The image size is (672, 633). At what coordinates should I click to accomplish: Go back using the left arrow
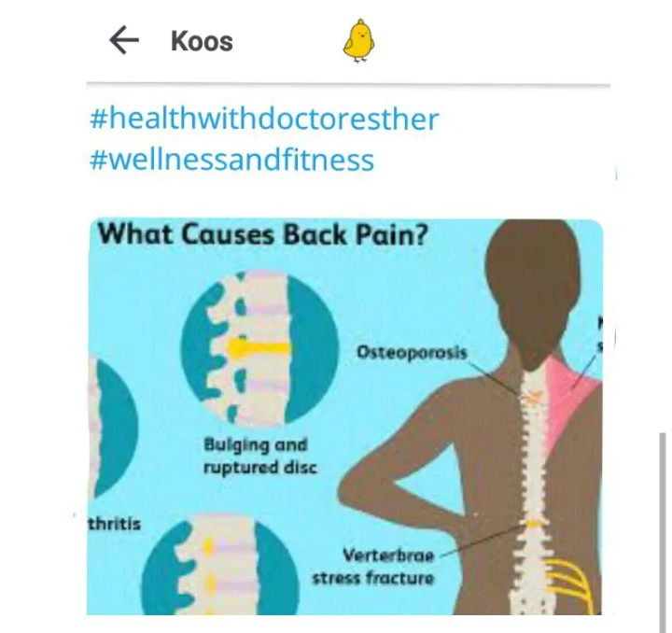pyautogui.click(x=124, y=40)
